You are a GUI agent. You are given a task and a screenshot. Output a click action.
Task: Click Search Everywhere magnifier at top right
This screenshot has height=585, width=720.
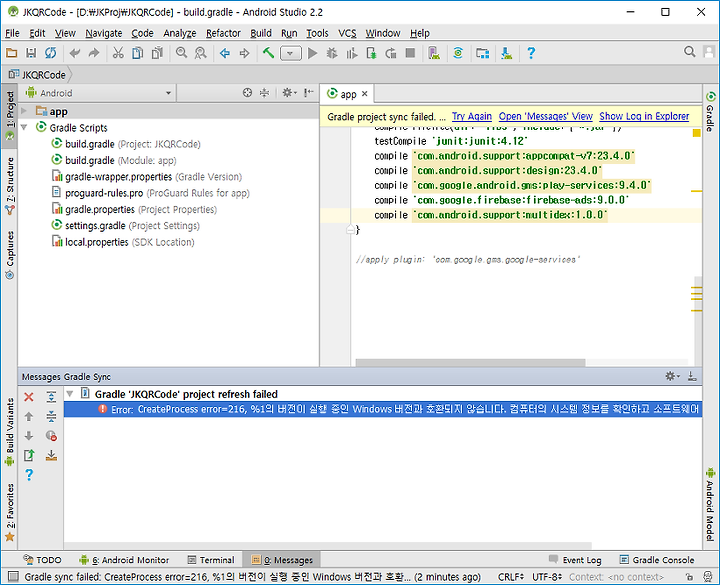click(x=689, y=51)
